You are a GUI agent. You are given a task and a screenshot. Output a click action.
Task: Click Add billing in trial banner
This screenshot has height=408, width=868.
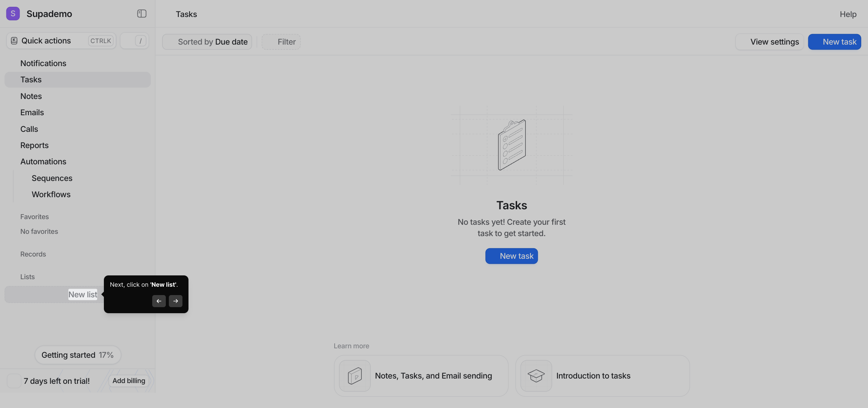tap(128, 381)
